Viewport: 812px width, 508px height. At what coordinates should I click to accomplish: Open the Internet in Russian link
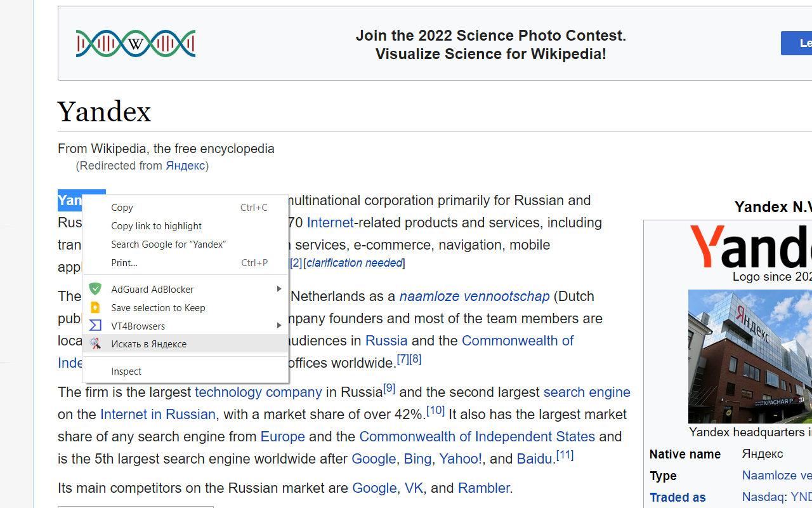(158, 415)
